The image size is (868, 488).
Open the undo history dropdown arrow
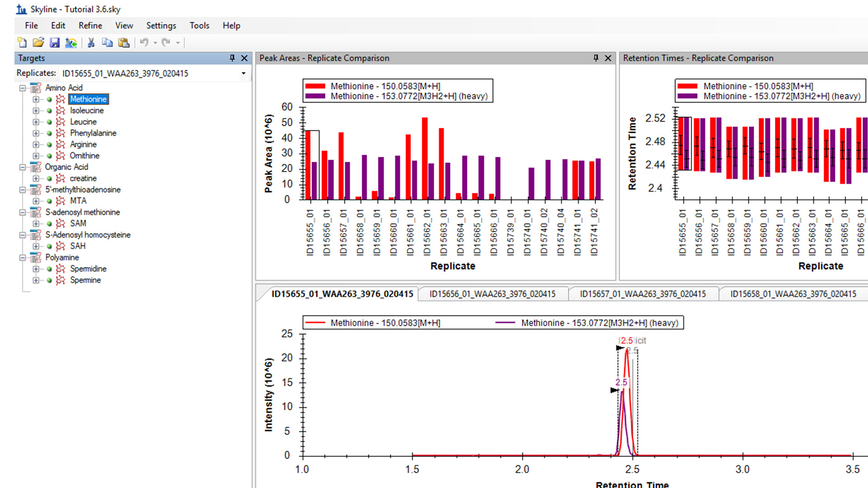155,43
